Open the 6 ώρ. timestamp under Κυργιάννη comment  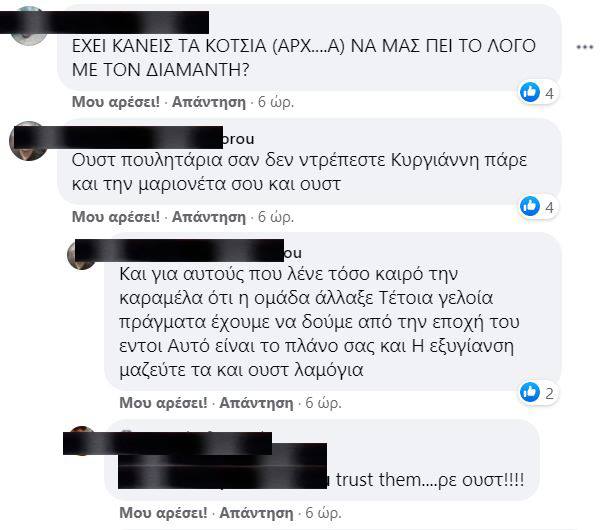pos(276,217)
